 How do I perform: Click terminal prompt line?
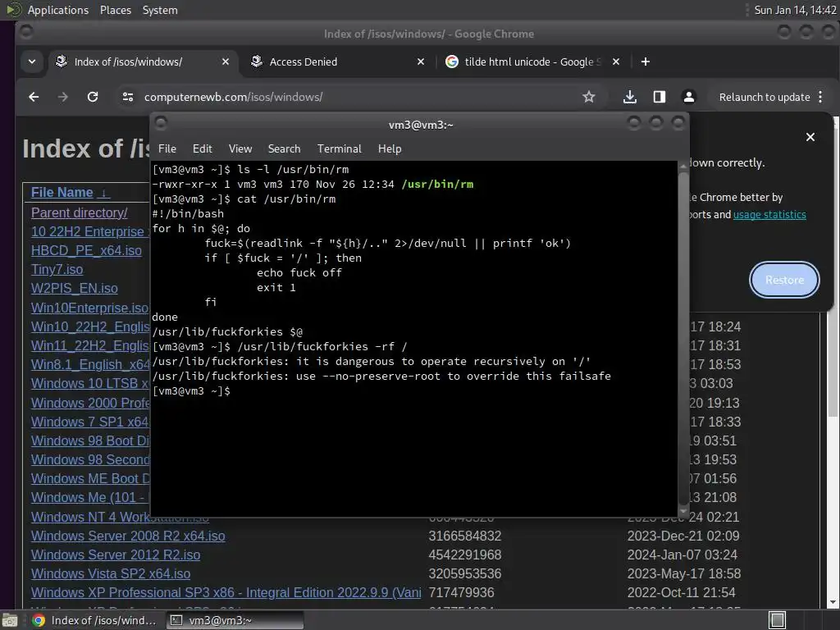[x=191, y=391]
